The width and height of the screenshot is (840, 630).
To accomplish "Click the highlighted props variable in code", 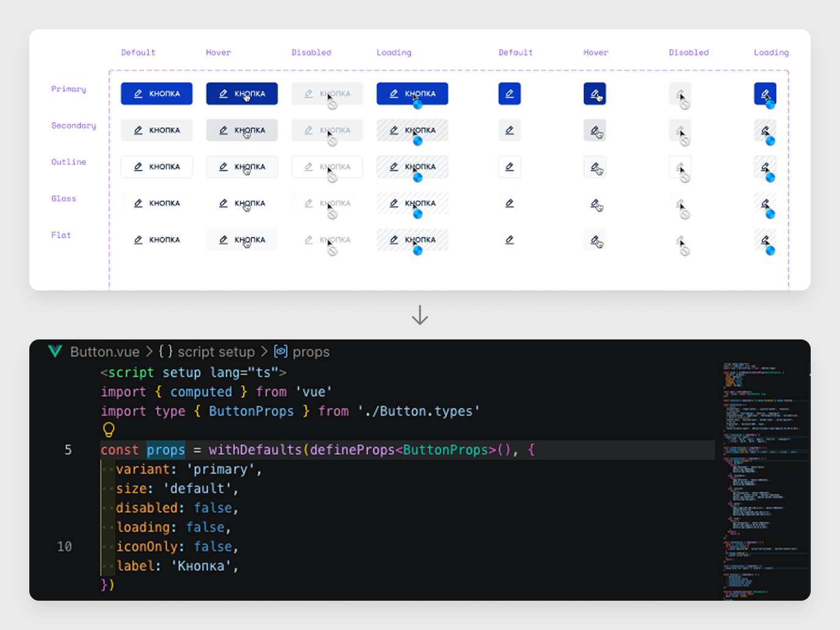I will tap(165, 450).
